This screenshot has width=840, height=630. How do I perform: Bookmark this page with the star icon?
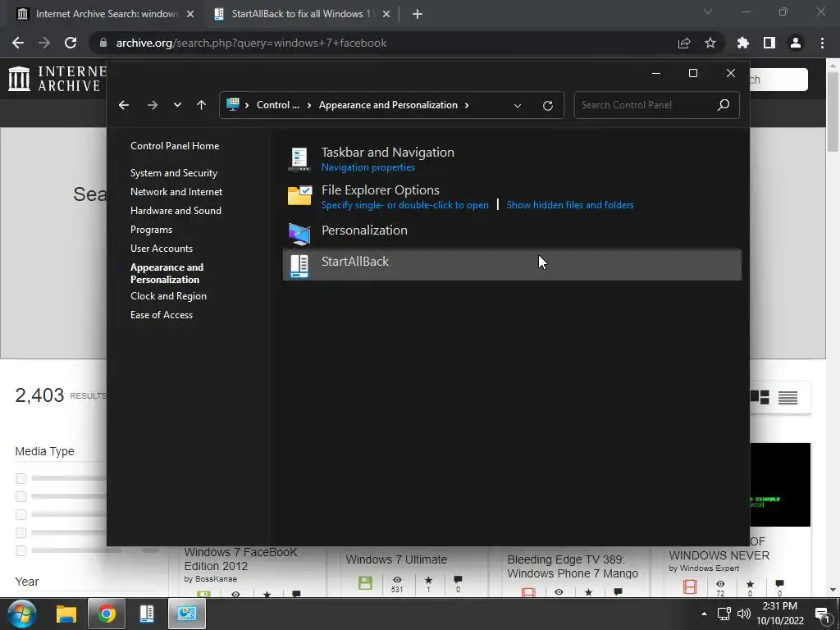pyautogui.click(x=710, y=43)
